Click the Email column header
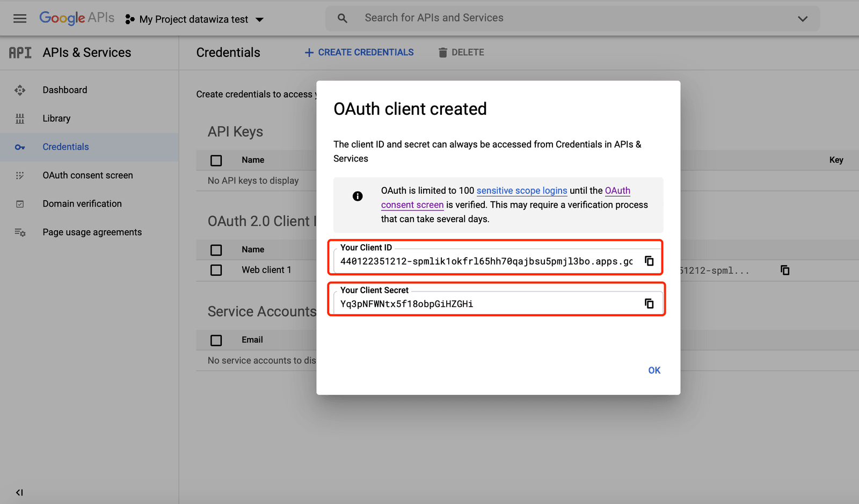Viewport: 859px width, 504px height. [252, 340]
